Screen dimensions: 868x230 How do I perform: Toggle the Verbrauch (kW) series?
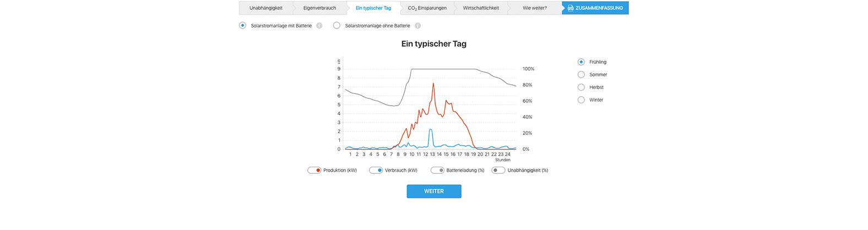(x=376, y=171)
